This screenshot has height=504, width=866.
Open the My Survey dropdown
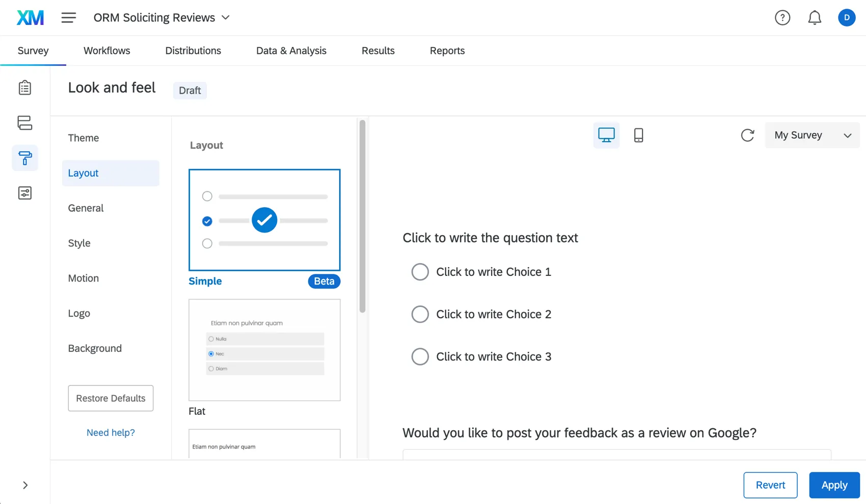812,135
